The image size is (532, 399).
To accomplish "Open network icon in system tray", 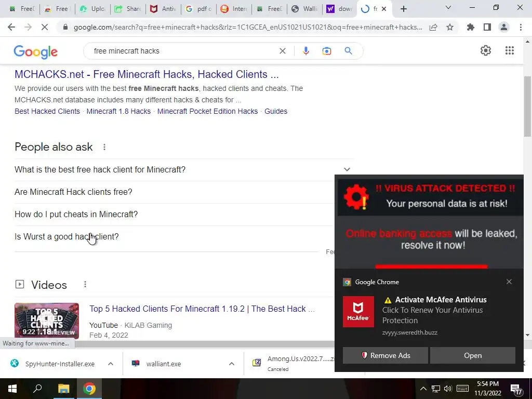I will (436, 389).
